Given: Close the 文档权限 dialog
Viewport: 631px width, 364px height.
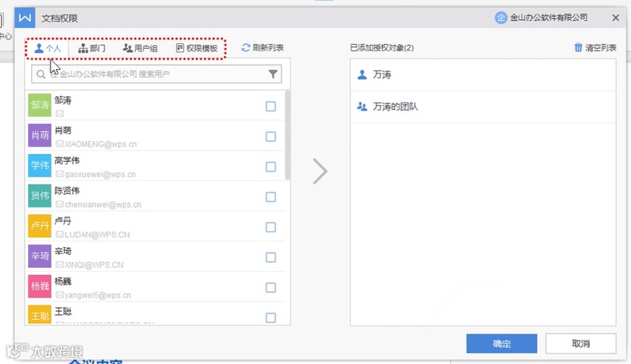Looking at the screenshot, I should point(616,18).
